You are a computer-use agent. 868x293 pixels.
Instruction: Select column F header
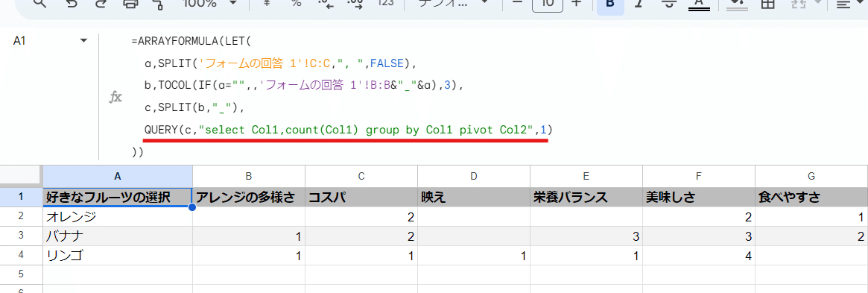(x=699, y=176)
